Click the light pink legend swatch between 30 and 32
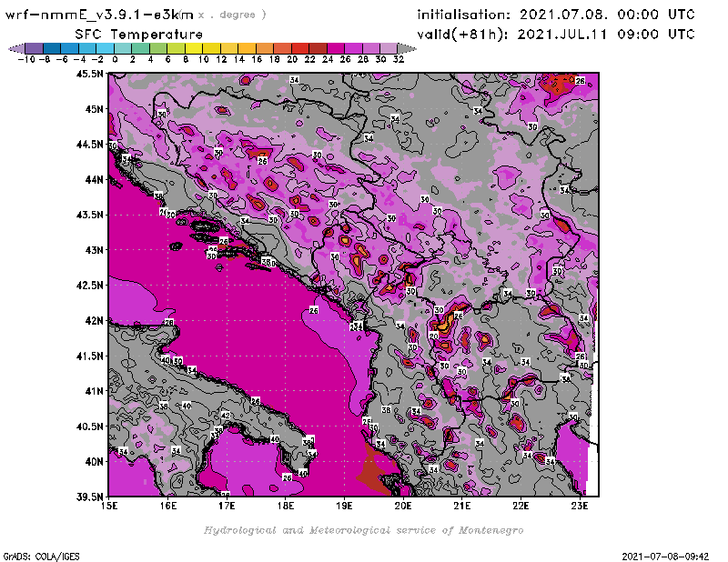Screen dimensions: 728x562 (x=389, y=48)
